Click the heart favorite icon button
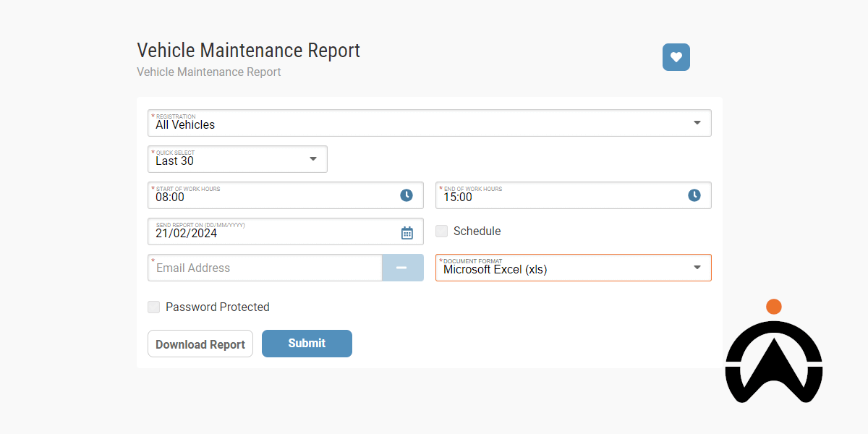The height and width of the screenshot is (434, 868). coord(676,57)
